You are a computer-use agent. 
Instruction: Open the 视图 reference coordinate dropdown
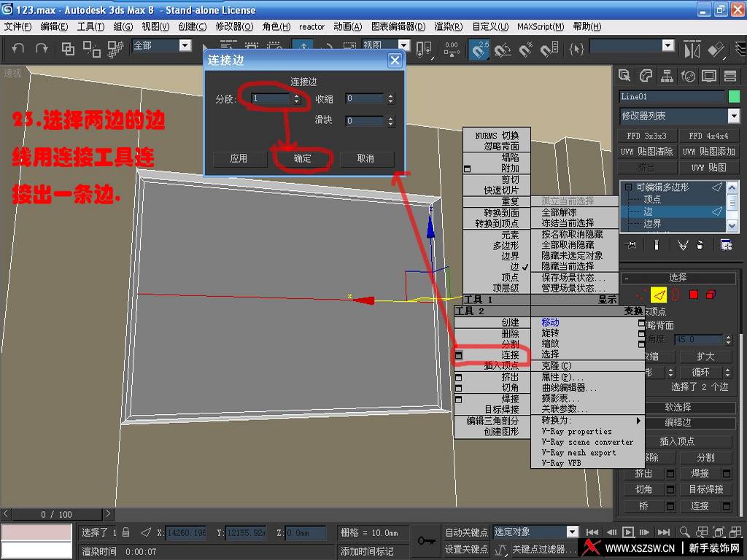(x=404, y=45)
